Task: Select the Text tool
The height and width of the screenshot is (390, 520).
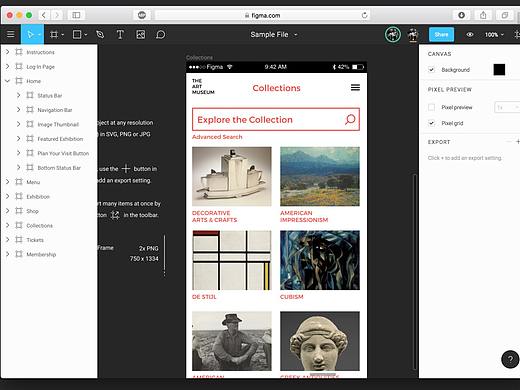Action: point(120,34)
